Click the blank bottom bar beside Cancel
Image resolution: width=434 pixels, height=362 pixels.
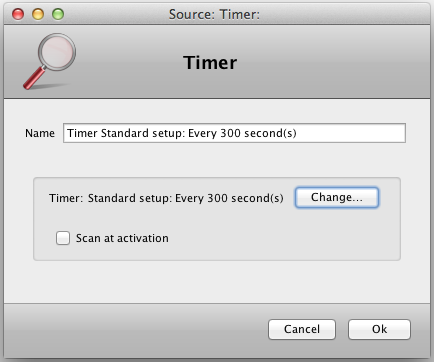pos(133,330)
